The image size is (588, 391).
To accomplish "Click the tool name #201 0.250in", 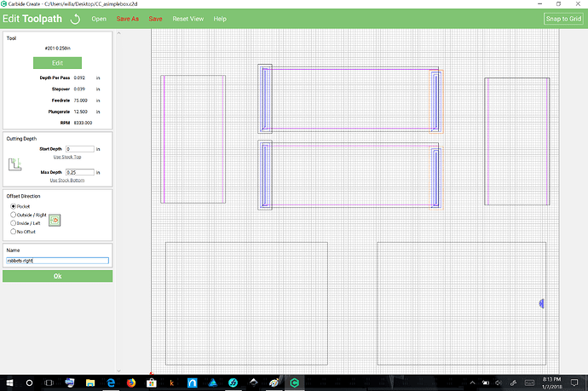I will 57,49.
